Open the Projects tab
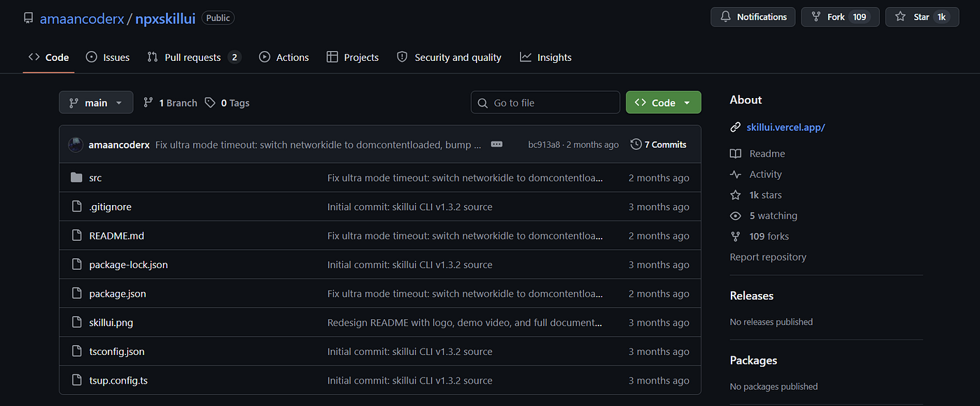 (x=353, y=57)
